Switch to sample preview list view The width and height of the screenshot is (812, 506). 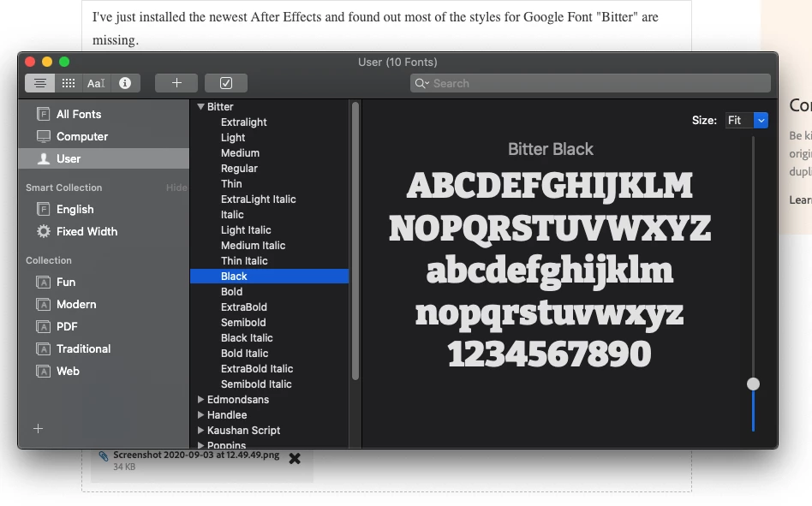pyautogui.click(x=40, y=83)
